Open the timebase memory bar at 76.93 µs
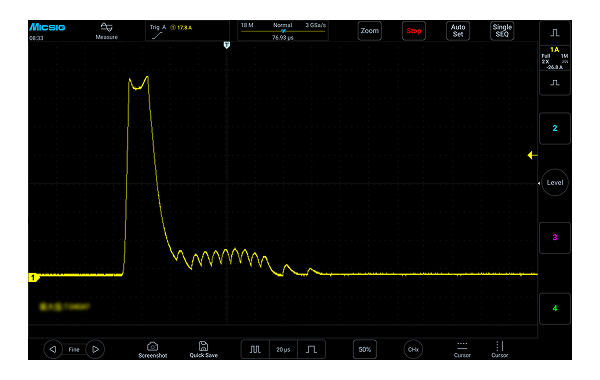The width and height of the screenshot is (600, 380). tap(283, 31)
